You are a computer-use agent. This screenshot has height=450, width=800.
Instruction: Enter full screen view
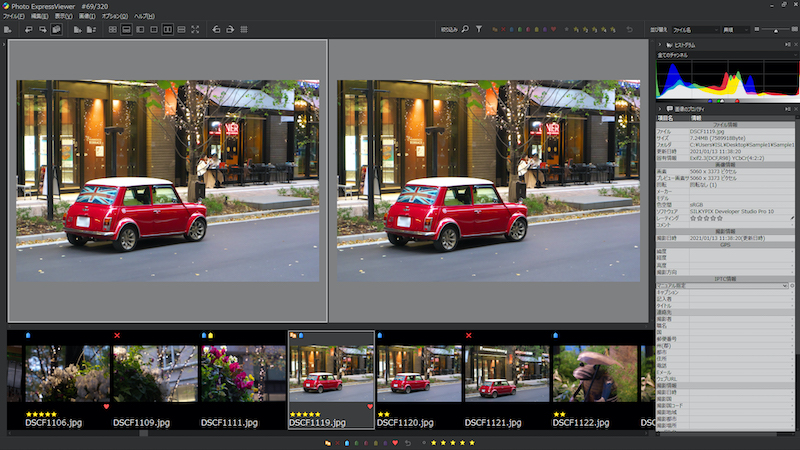tap(195, 30)
